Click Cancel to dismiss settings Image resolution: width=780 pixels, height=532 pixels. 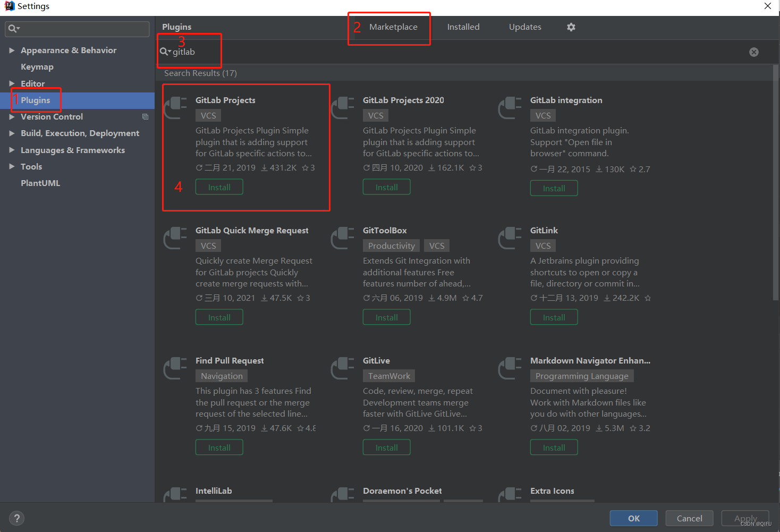coord(690,518)
